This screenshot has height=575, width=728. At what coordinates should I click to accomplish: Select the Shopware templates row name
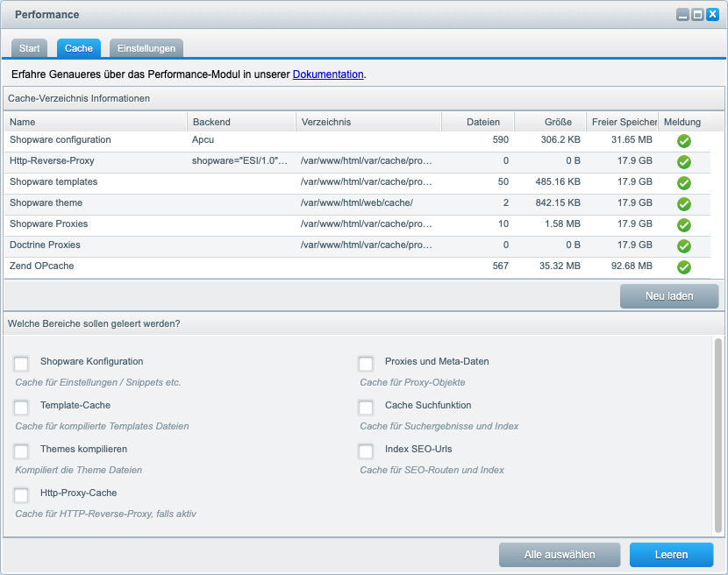(54, 182)
